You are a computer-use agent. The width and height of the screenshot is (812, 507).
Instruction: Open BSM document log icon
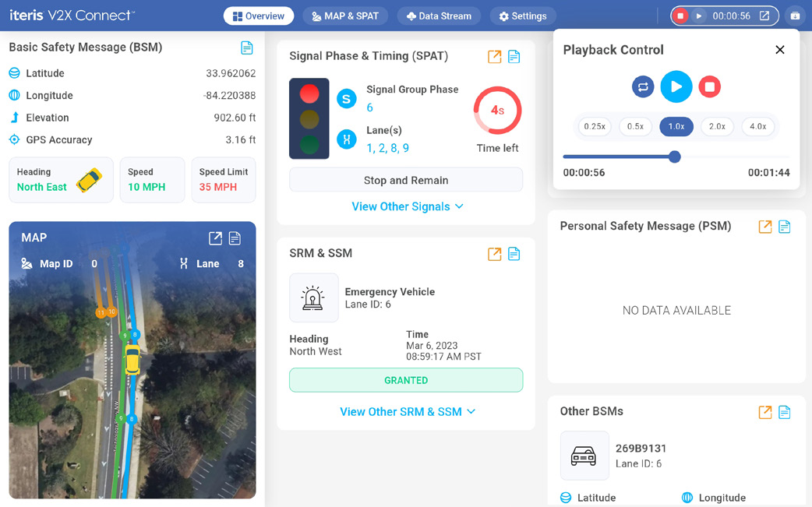pos(247,48)
